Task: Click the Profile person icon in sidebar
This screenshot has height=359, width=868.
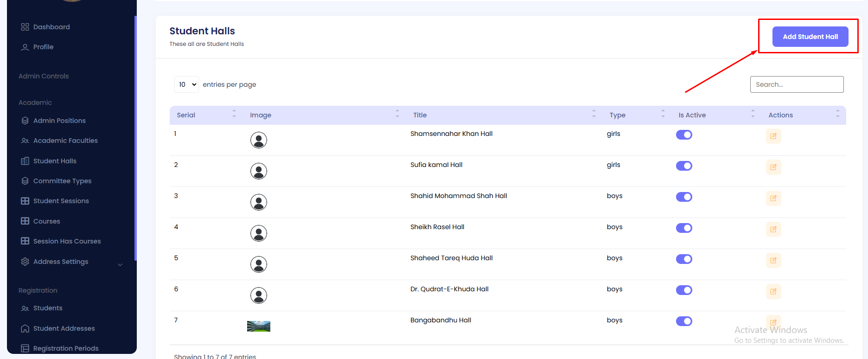Action: (25, 47)
